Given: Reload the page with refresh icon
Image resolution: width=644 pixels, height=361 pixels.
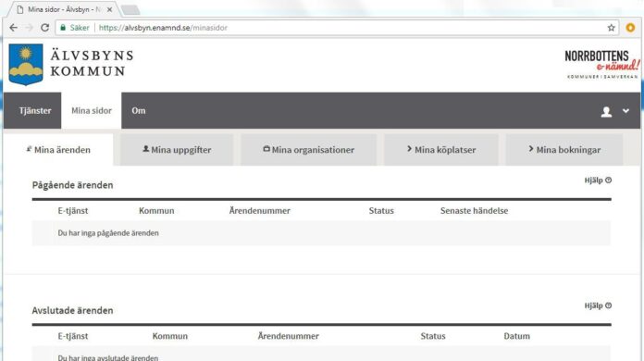Looking at the screenshot, I should point(44,28).
